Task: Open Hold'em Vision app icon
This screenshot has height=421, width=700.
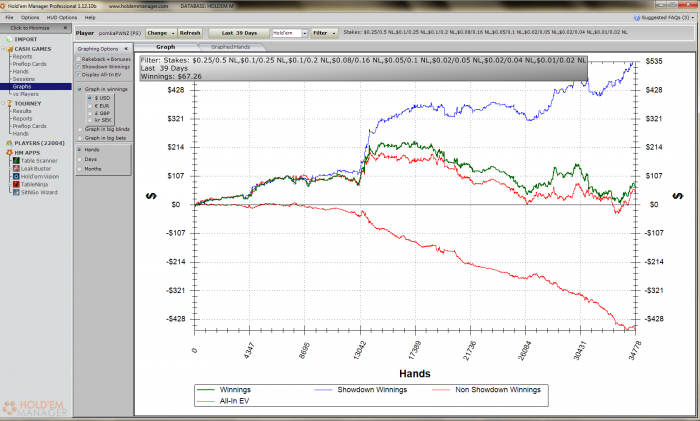Action: coord(16,177)
